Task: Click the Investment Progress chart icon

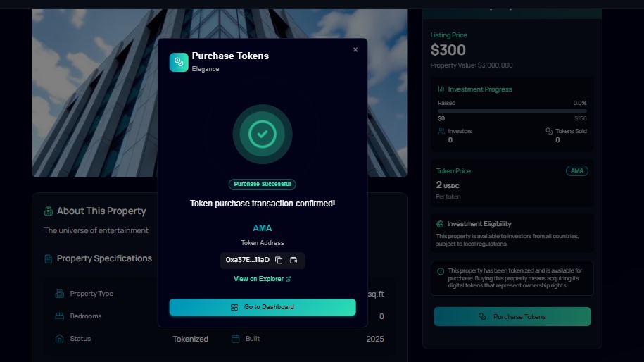Action: 441,89
